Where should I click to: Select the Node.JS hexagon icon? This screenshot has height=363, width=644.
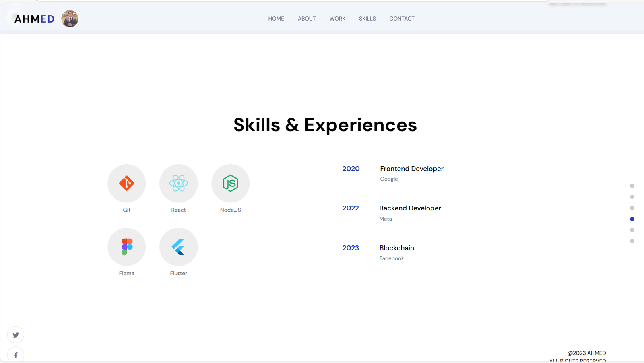(230, 184)
